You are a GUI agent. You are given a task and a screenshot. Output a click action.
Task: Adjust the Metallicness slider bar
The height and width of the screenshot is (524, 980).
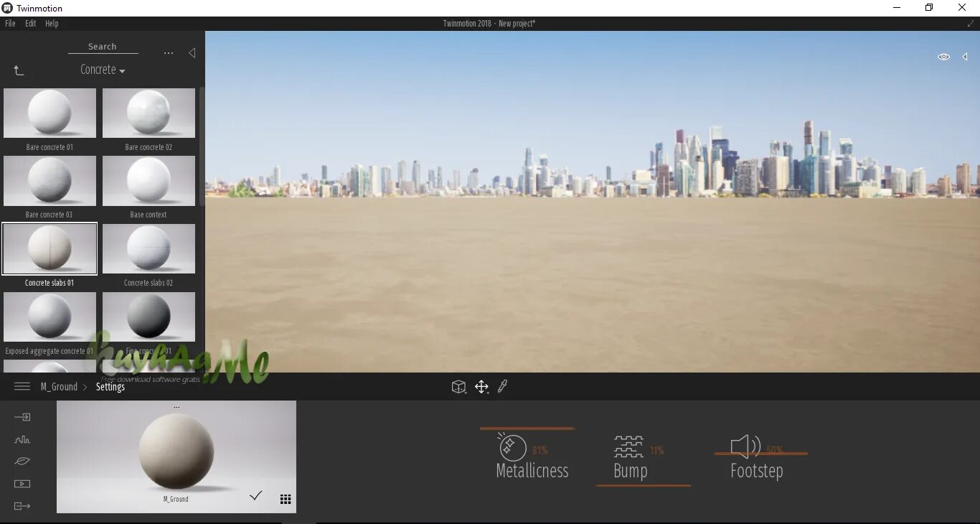pos(527,429)
